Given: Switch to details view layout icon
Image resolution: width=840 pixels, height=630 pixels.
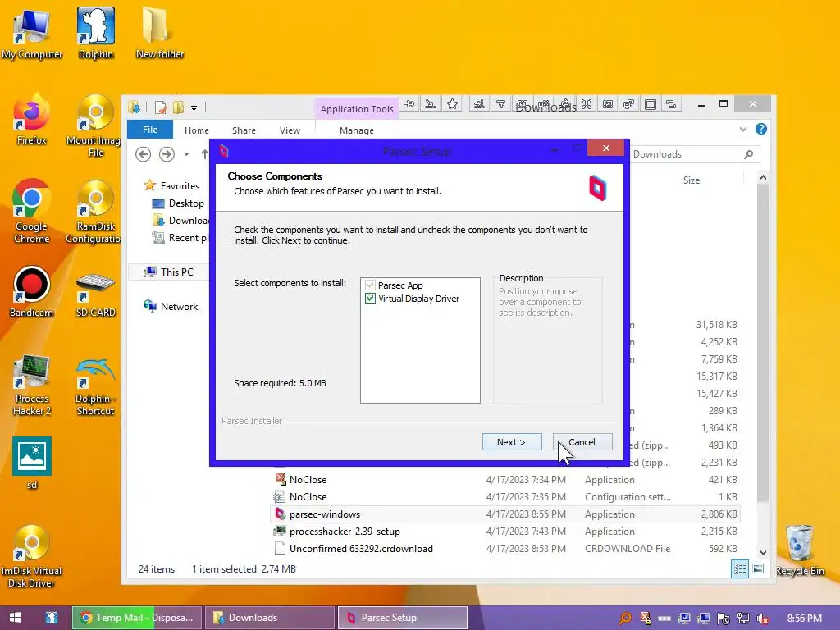Looking at the screenshot, I should (x=740, y=569).
